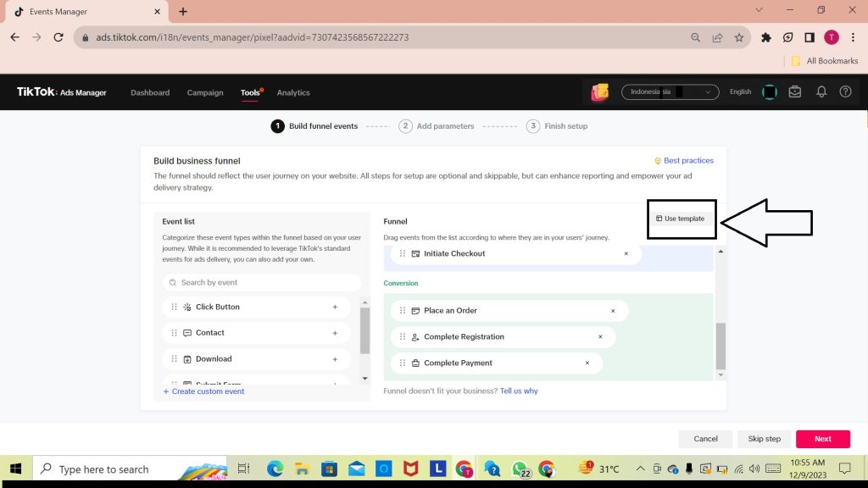Image resolution: width=868 pixels, height=488 pixels.
Task: Click the notification bell icon
Action: click(821, 92)
